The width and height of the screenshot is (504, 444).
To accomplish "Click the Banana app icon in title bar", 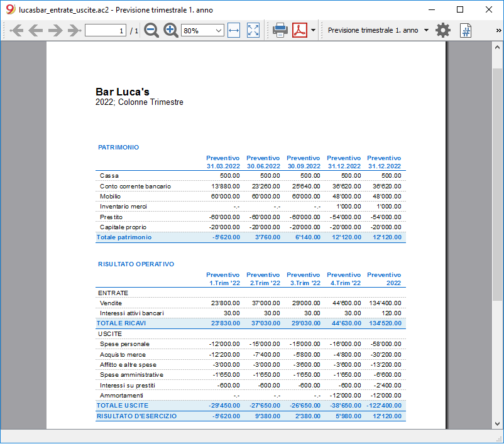I will click(11, 9).
